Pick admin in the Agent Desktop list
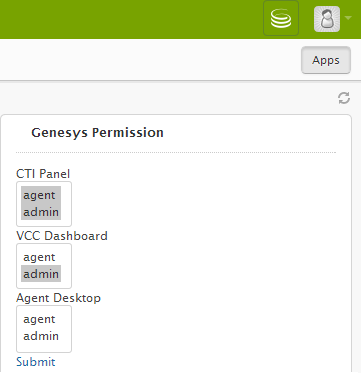 41,336
